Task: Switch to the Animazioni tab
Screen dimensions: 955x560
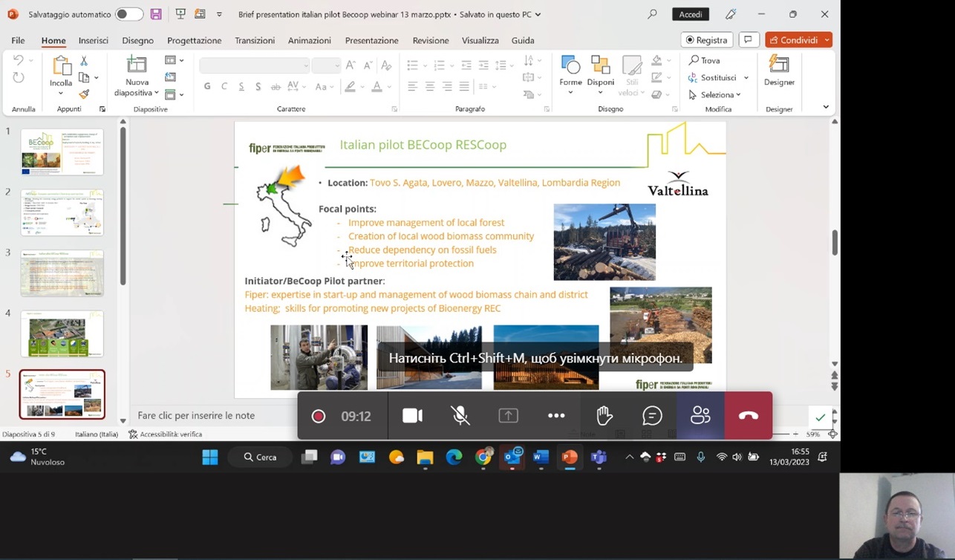Action: click(310, 40)
